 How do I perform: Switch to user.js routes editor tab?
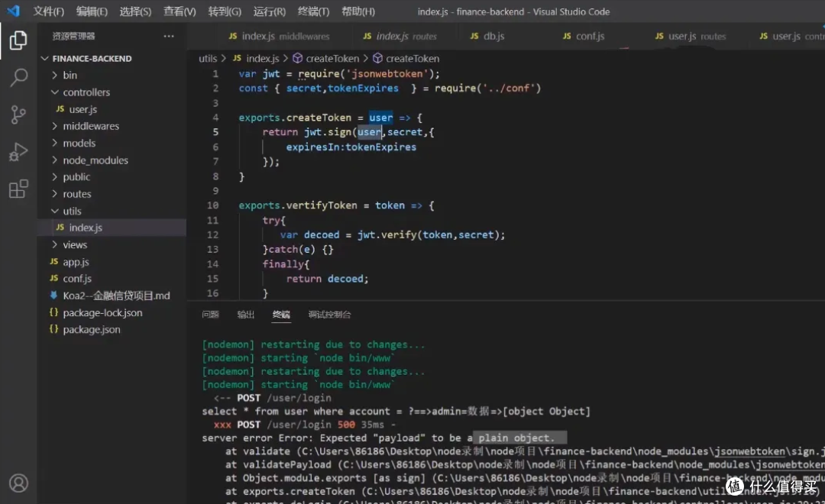691,37
